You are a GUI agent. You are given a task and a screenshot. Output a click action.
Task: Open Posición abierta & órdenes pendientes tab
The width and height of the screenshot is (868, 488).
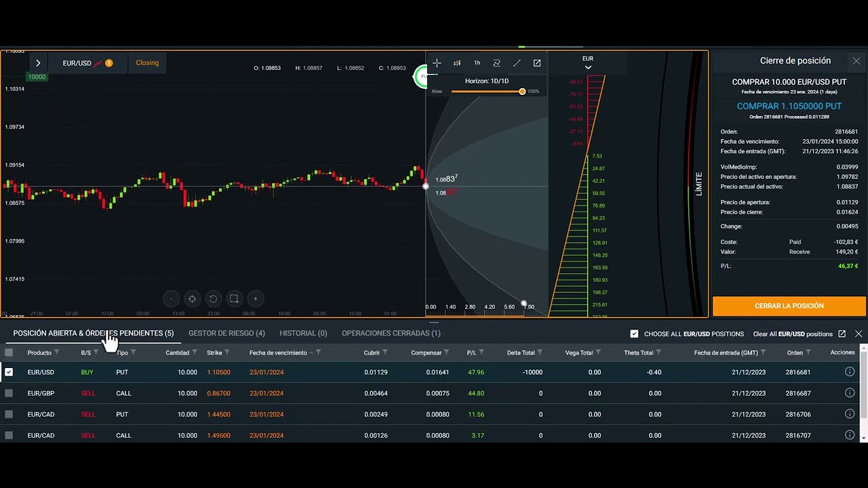[94, 333]
